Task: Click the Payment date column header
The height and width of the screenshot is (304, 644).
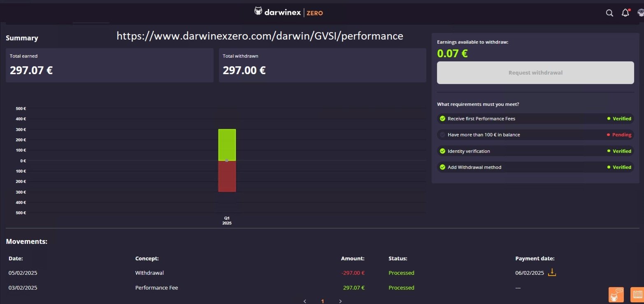Action: tap(535, 258)
